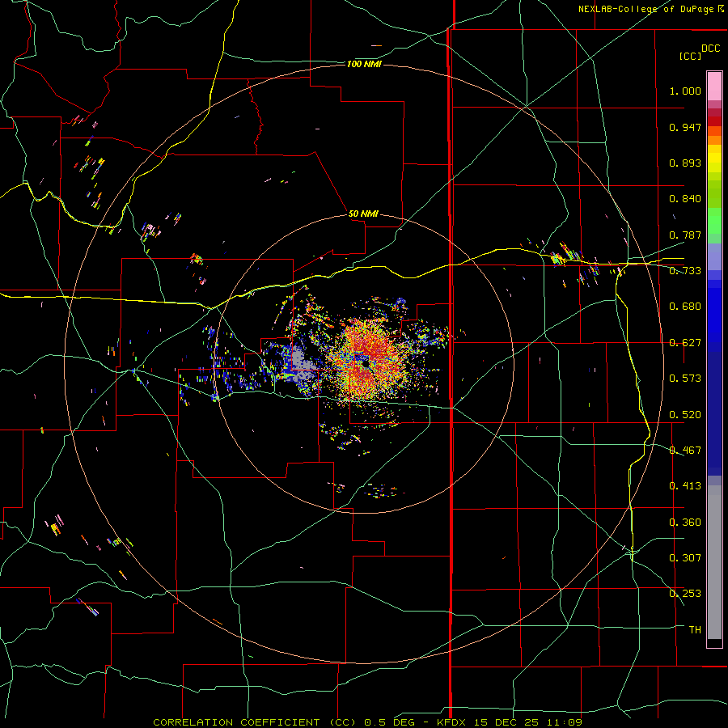Pick the gray low-value color bar segment
This screenshot has width=728, height=728.
tap(714, 562)
